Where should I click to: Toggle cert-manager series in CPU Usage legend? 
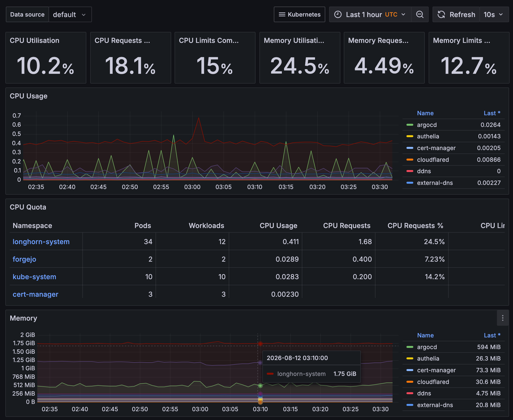(436, 148)
